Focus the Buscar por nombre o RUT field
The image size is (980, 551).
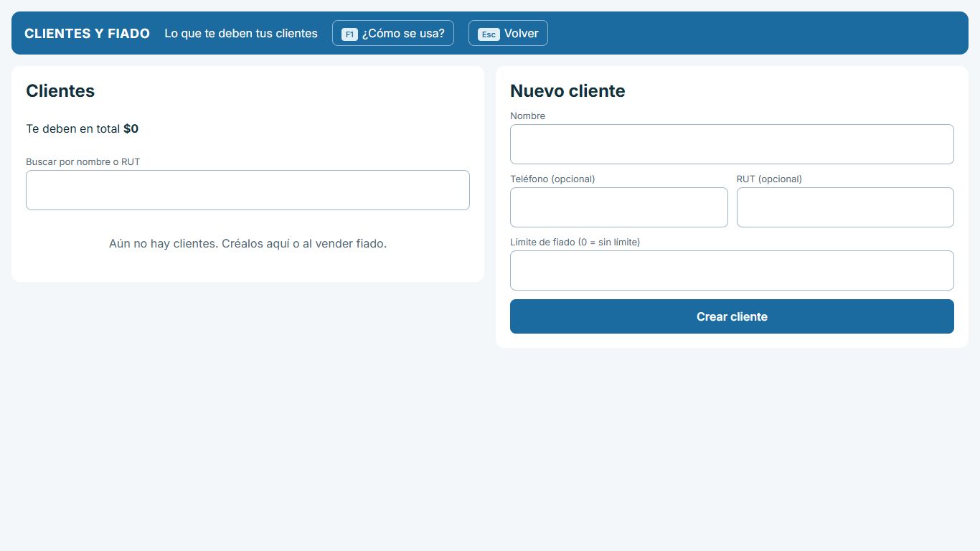pos(248,190)
